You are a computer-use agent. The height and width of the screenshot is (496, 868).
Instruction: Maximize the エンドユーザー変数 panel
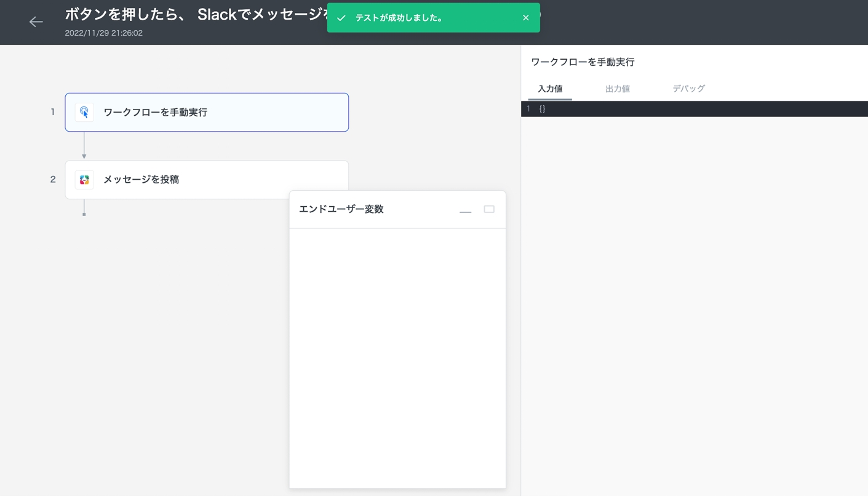[489, 209]
